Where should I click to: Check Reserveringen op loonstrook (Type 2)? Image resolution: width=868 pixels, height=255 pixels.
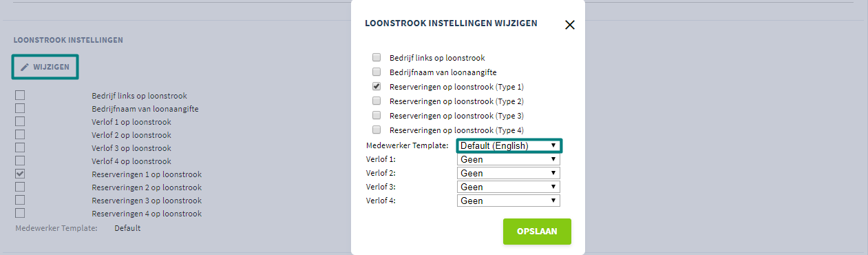(x=377, y=101)
